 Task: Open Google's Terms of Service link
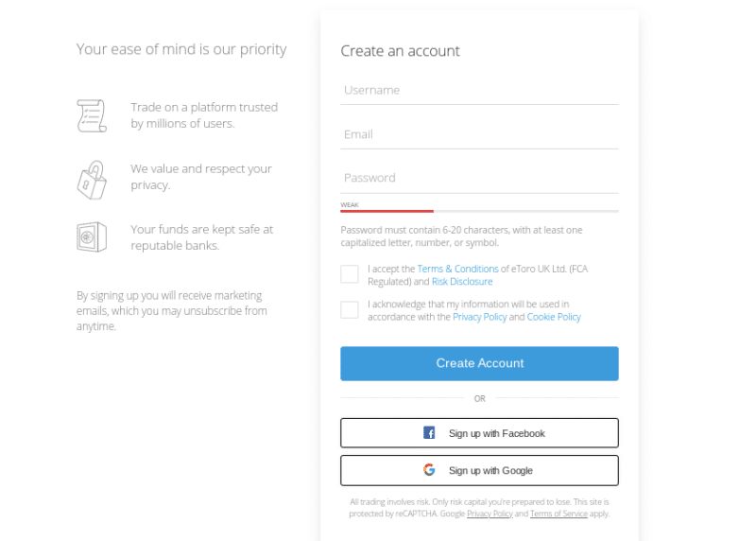tap(558, 514)
